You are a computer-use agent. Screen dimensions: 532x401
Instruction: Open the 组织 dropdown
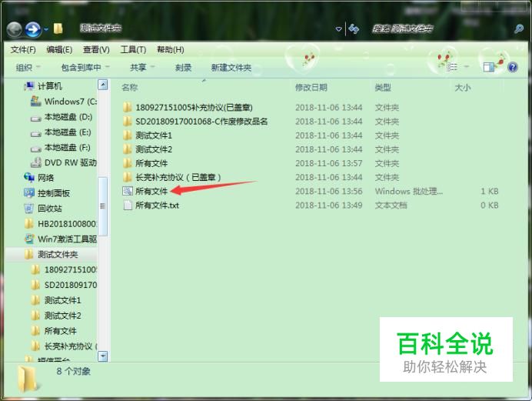click(28, 68)
